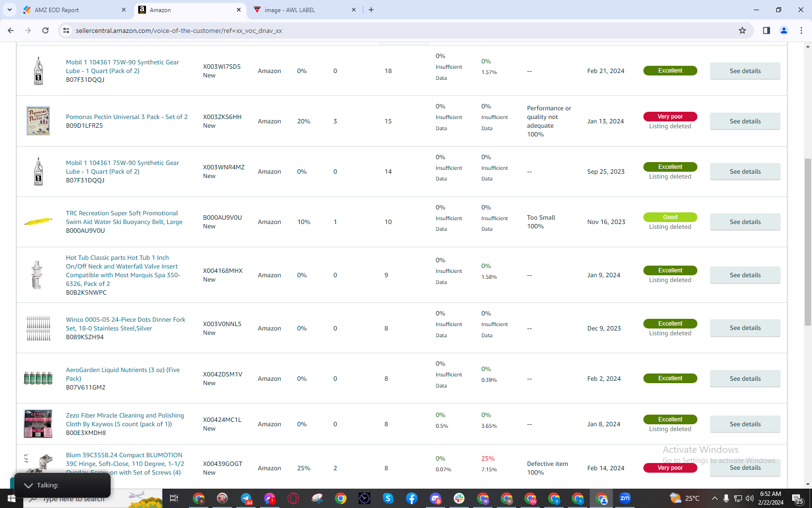Click the page vertical scrollbar thumb
The width and height of the screenshot is (812, 508).
click(808, 242)
